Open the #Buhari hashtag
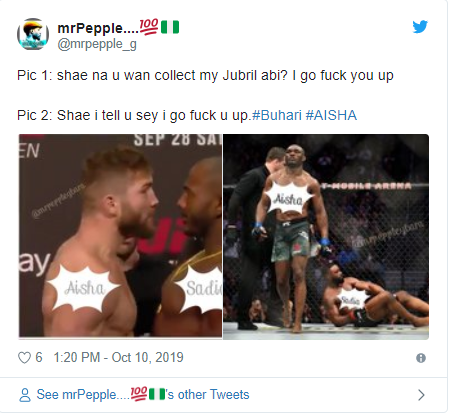The height and width of the screenshot is (413, 450). coord(277,115)
